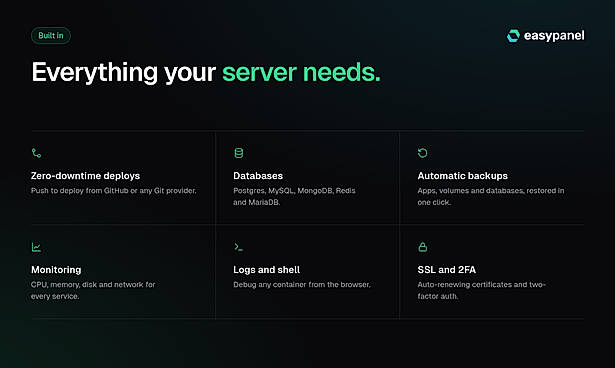Screen dimensions: 615x368
Task: Click the git branch icon above Zero-downtime deploys
Action: pos(36,153)
